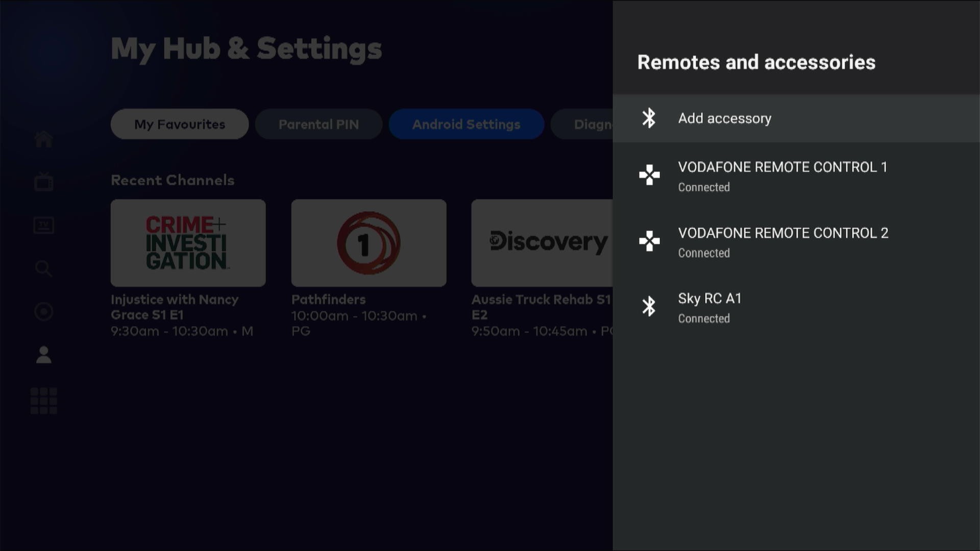Click Bluetooth icon beside Add accessory
The width and height of the screenshot is (980, 551).
649,118
